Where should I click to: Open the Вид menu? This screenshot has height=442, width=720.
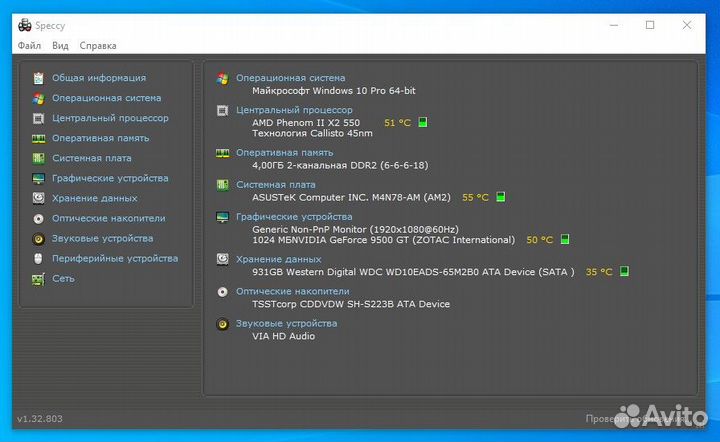(x=60, y=45)
